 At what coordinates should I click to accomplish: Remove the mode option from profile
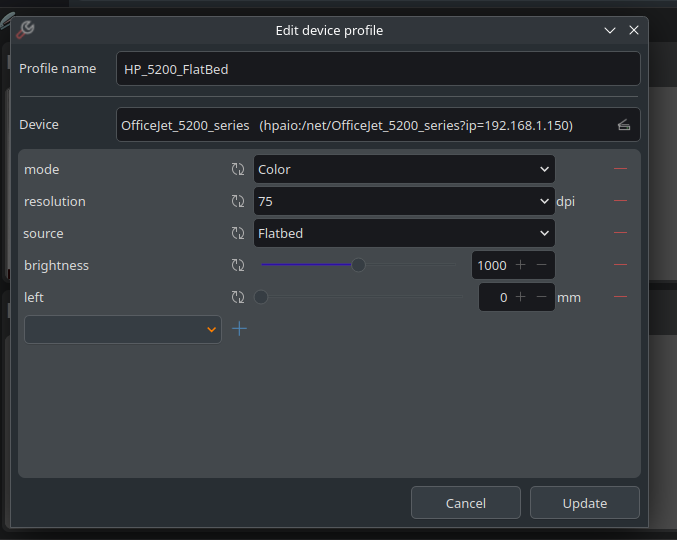point(620,169)
